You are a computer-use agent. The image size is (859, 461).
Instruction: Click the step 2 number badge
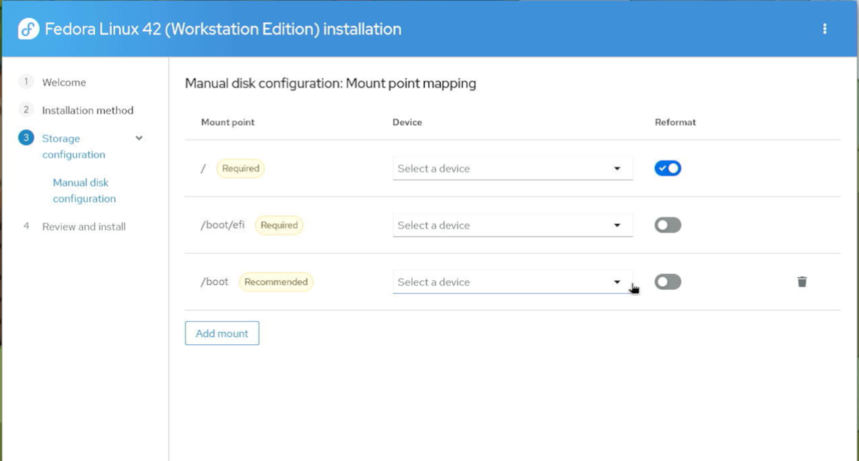(x=26, y=110)
